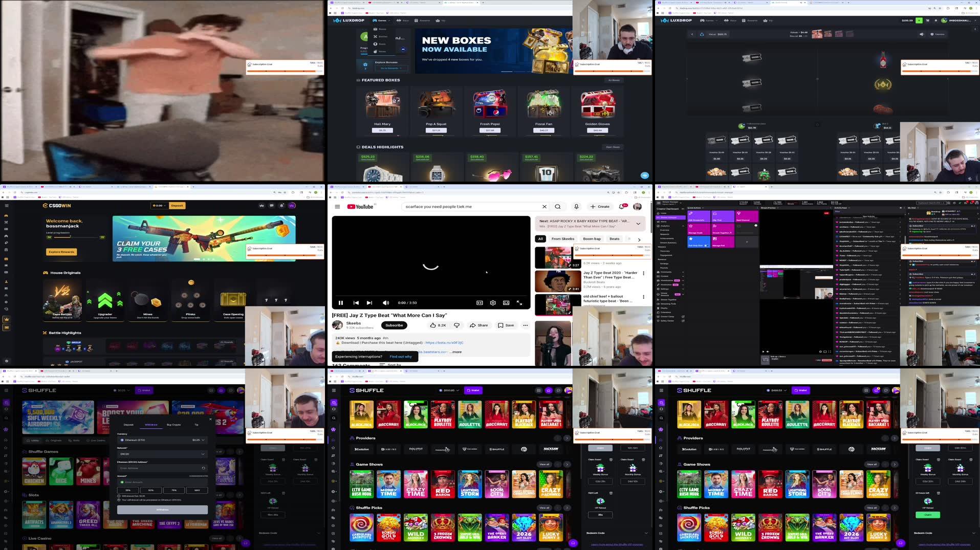Click the Explore Rewards button on CSGOWIN
Screen dimensions: 980x550
(x=61, y=252)
